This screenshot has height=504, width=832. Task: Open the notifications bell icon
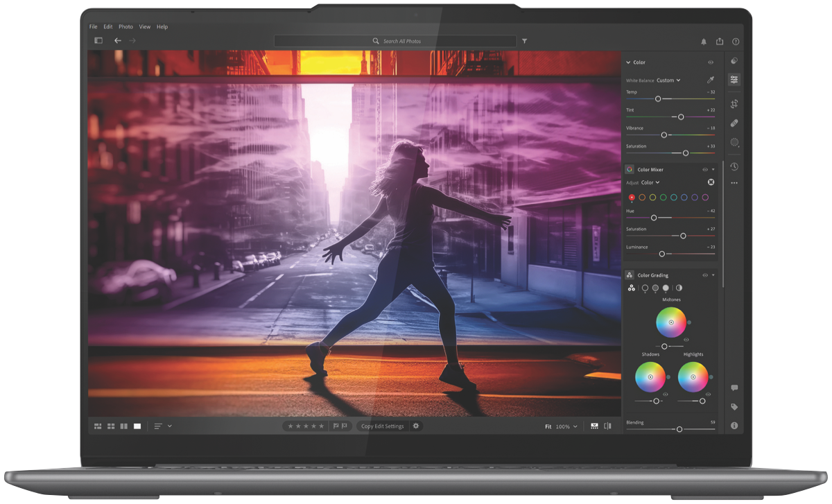[x=704, y=42]
